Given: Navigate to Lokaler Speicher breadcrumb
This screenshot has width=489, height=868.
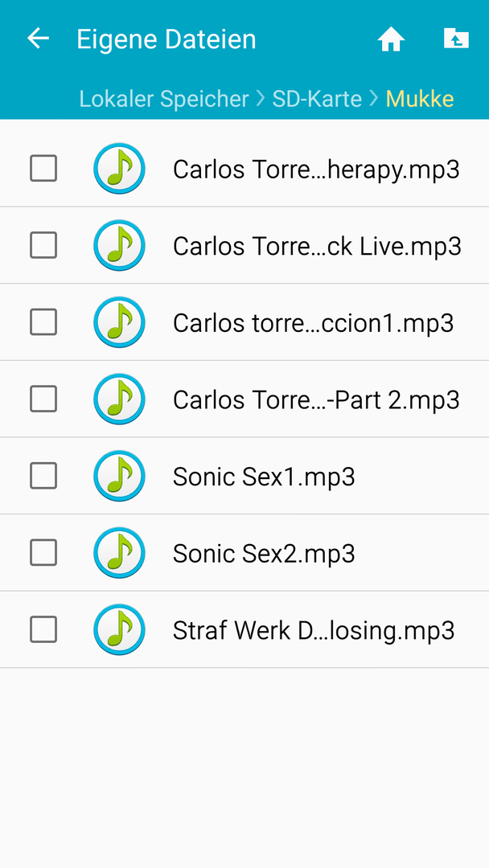Looking at the screenshot, I should [x=164, y=99].
